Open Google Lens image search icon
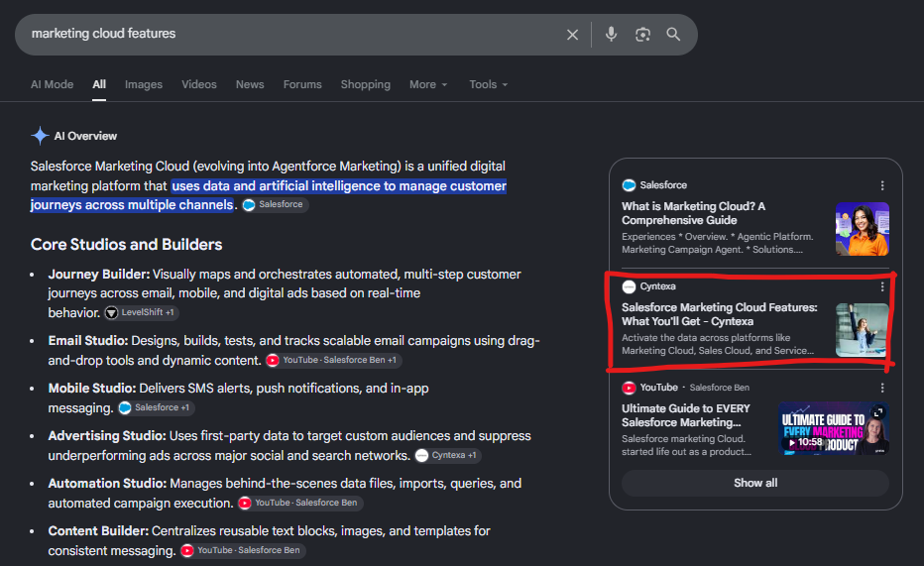 point(642,35)
